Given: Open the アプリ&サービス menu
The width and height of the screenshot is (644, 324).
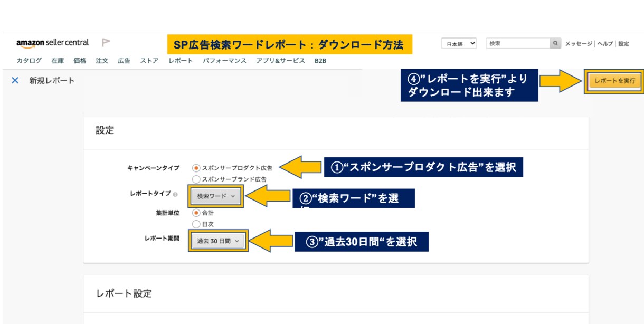Looking at the screenshot, I should tap(280, 61).
